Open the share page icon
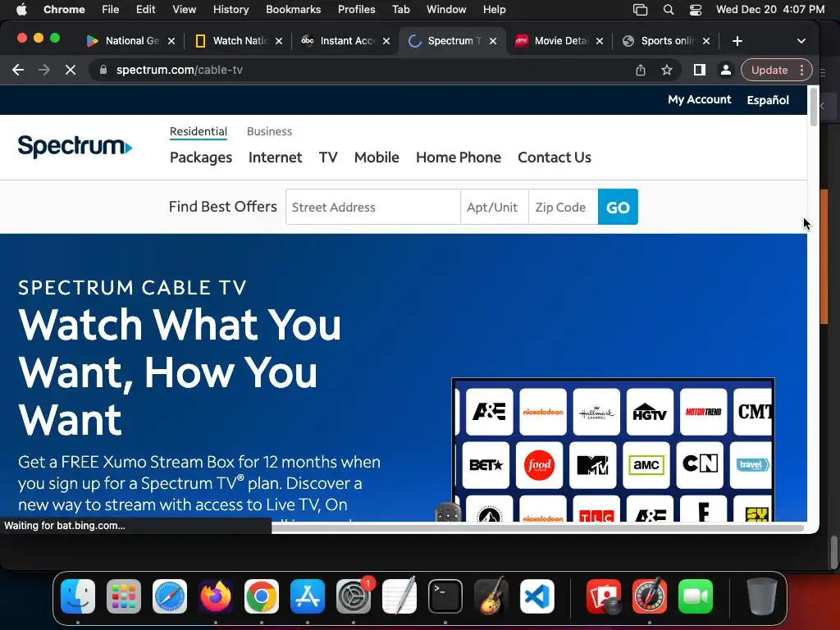Image resolution: width=840 pixels, height=630 pixels. tap(641, 70)
